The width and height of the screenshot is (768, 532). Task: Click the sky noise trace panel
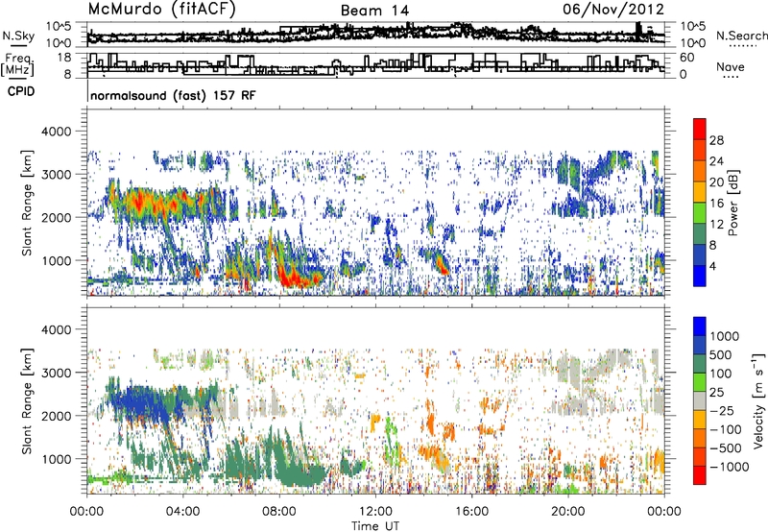[375, 35]
